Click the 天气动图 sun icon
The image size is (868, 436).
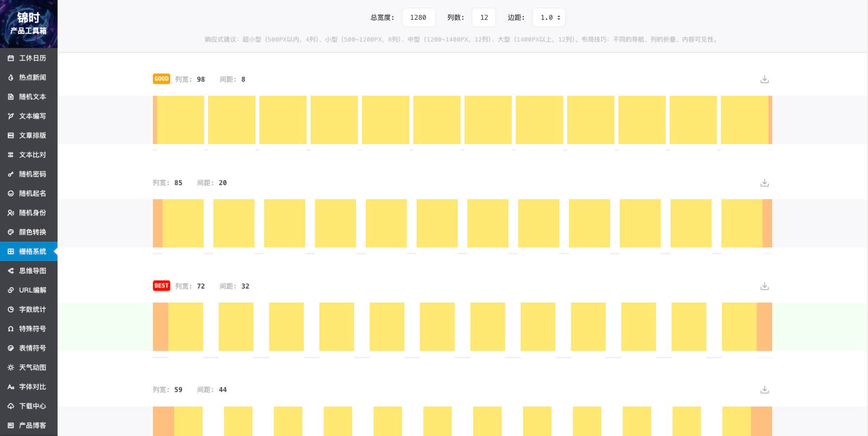click(11, 367)
